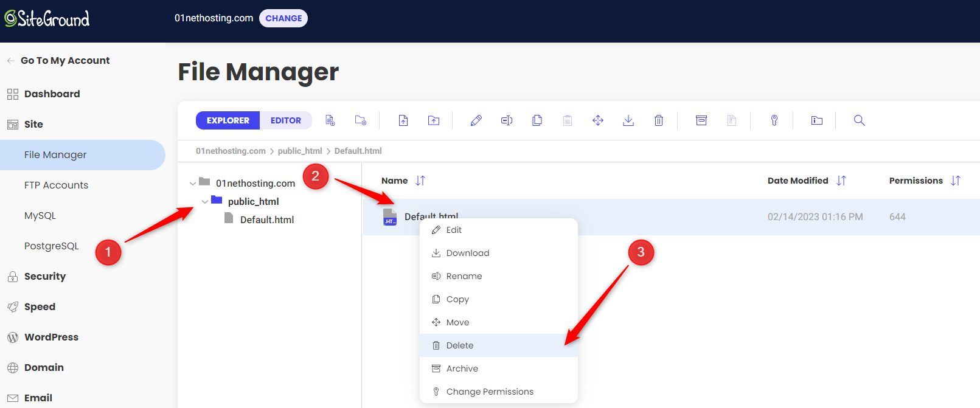Click the Folder Upload toolbar icon

pos(434,120)
